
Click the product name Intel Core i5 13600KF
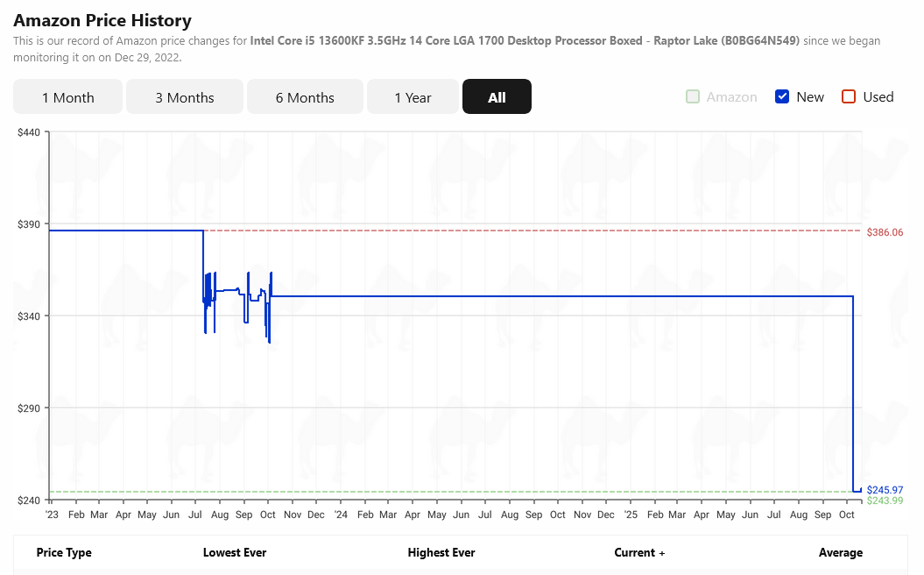click(x=525, y=40)
